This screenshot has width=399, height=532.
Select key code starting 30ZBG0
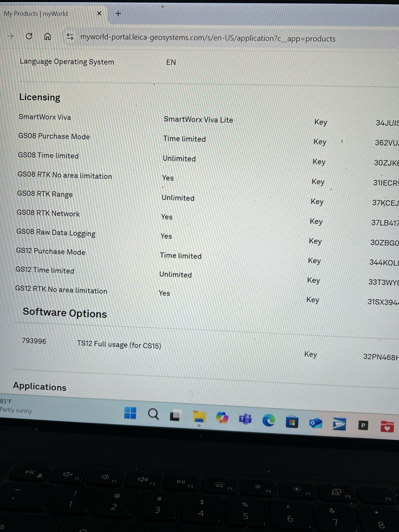384,243
